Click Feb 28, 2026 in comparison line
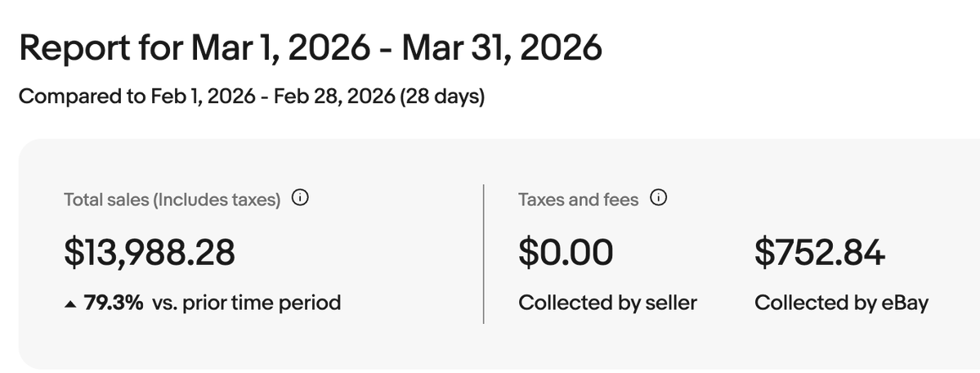Screen dimensions: 980x373 point(334,97)
